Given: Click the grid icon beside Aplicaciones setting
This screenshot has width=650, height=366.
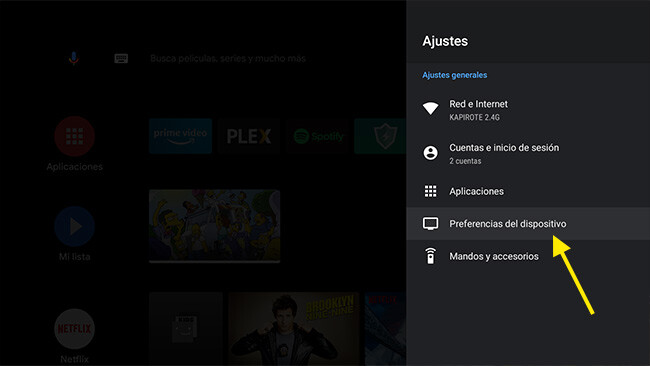Looking at the screenshot, I should click(430, 191).
